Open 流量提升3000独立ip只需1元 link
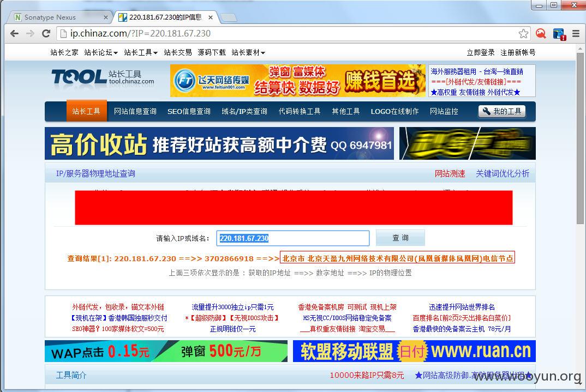586x392 pixels. click(x=232, y=307)
